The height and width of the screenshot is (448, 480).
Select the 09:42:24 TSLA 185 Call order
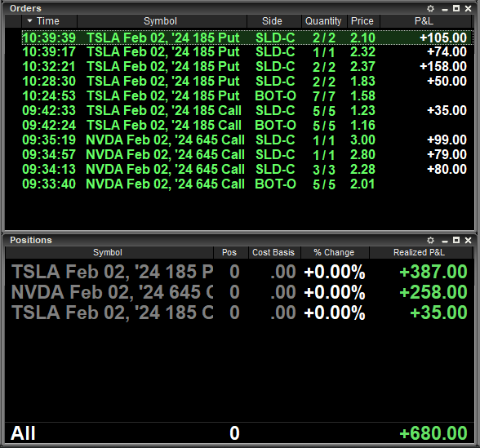coord(247,125)
